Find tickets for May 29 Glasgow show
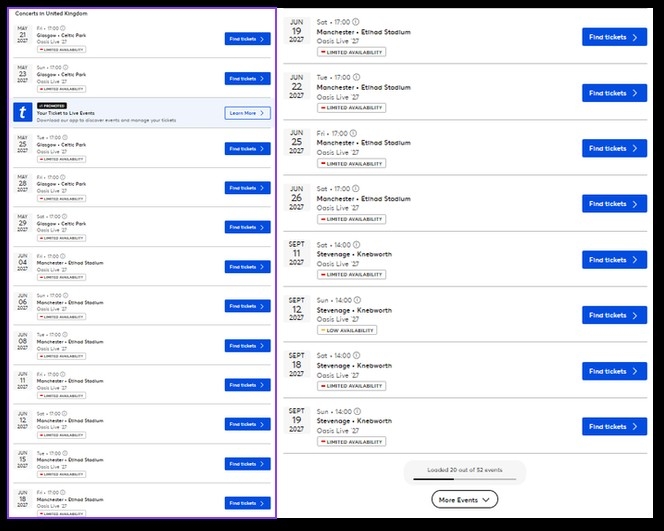Screen dimensions: 664x531 (247, 227)
